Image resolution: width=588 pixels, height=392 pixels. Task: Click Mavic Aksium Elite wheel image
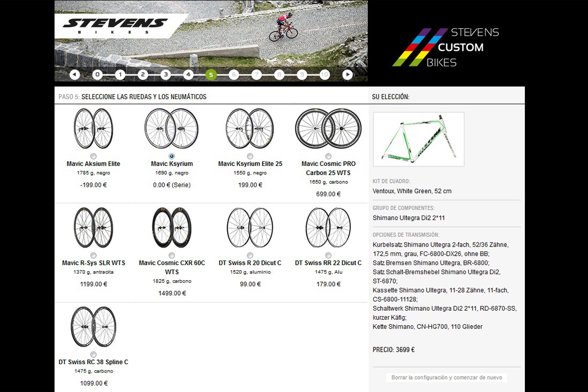click(94, 129)
